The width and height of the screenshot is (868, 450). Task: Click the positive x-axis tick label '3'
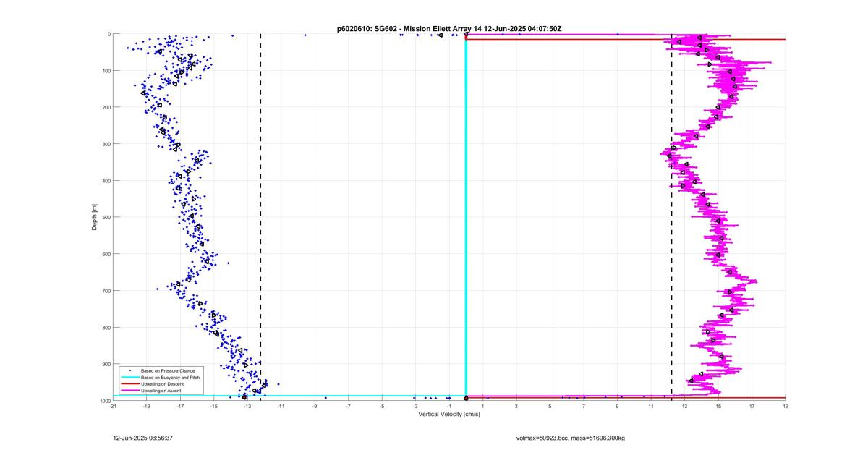tap(516, 406)
